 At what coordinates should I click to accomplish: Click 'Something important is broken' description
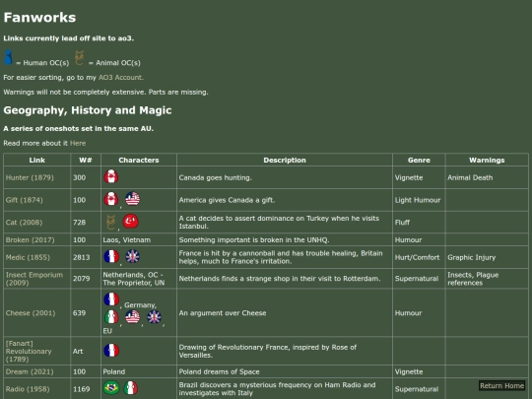(x=254, y=239)
